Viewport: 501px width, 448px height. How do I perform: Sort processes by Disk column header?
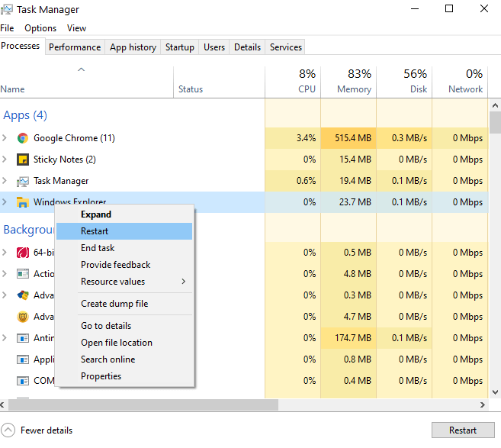tap(404, 82)
